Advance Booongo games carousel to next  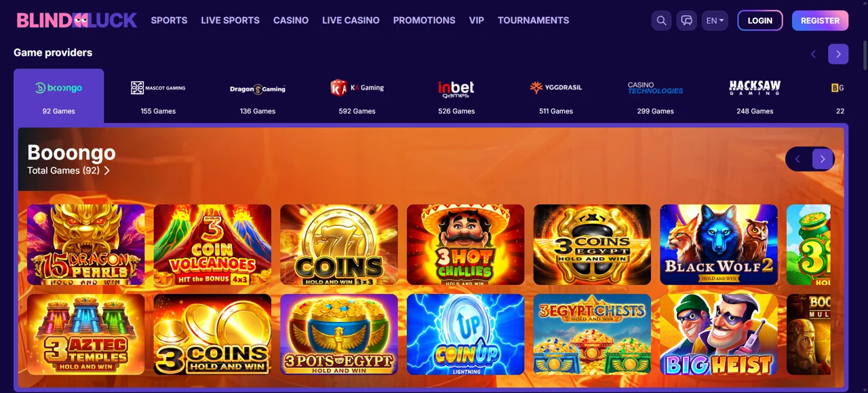click(823, 159)
